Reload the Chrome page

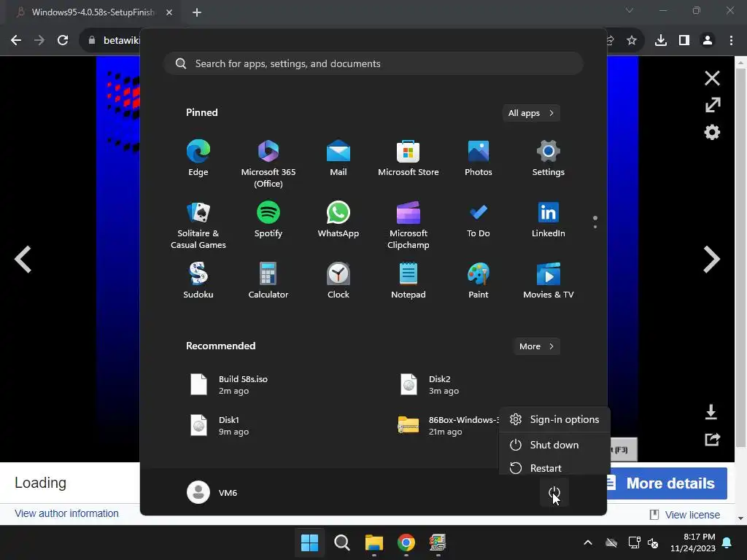click(x=63, y=40)
